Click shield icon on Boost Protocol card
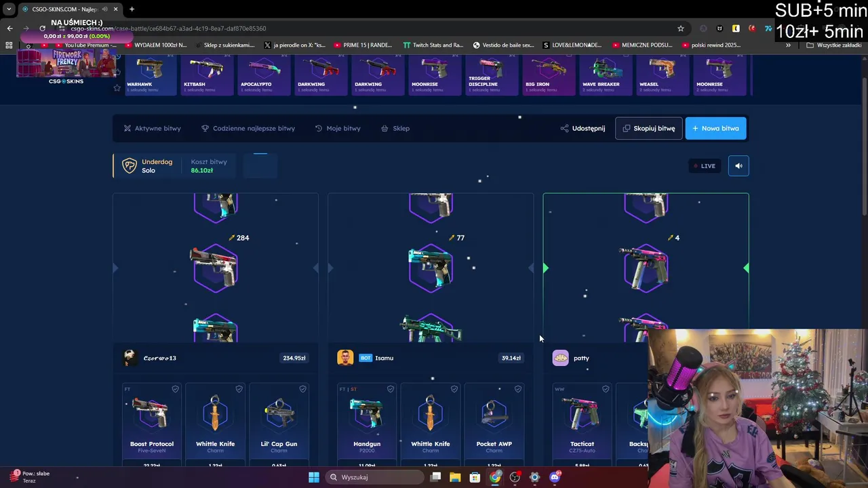The height and width of the screenshot is (488, 868). (175, 389)
